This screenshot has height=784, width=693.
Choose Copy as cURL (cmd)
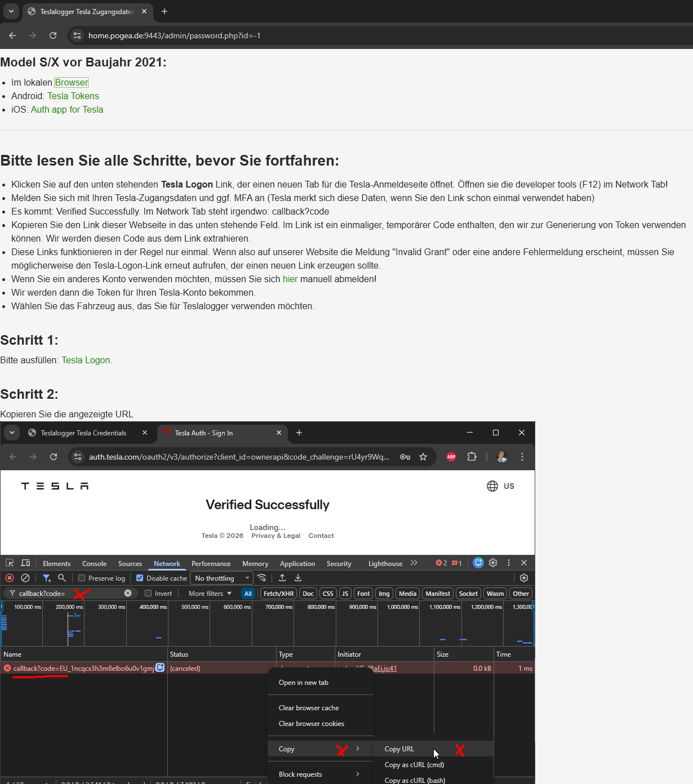[434, 765]
